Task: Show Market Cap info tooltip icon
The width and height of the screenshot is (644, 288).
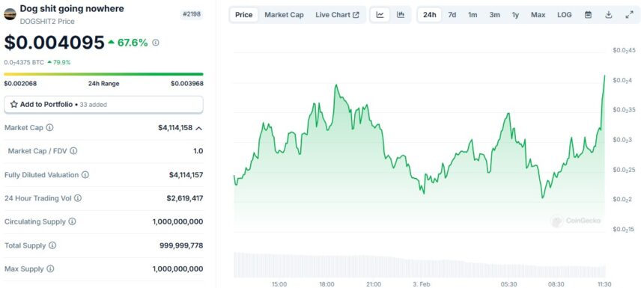Action: [x=49, y=128]
